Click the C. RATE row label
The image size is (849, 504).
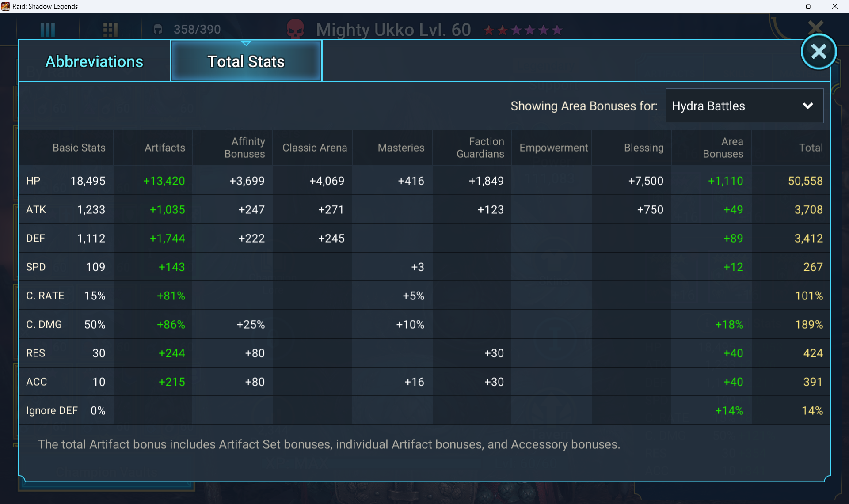pyautogui.click(x=45, y=296)
